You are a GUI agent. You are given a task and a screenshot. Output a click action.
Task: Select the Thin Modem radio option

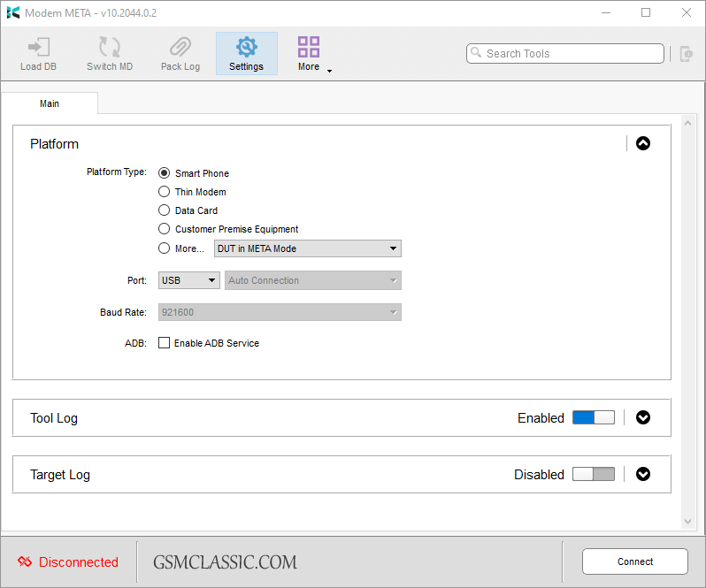coord(164,192)
